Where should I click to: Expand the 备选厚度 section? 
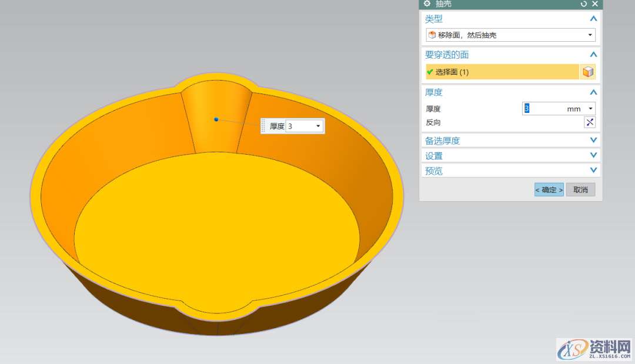click(x=593, y=141)
